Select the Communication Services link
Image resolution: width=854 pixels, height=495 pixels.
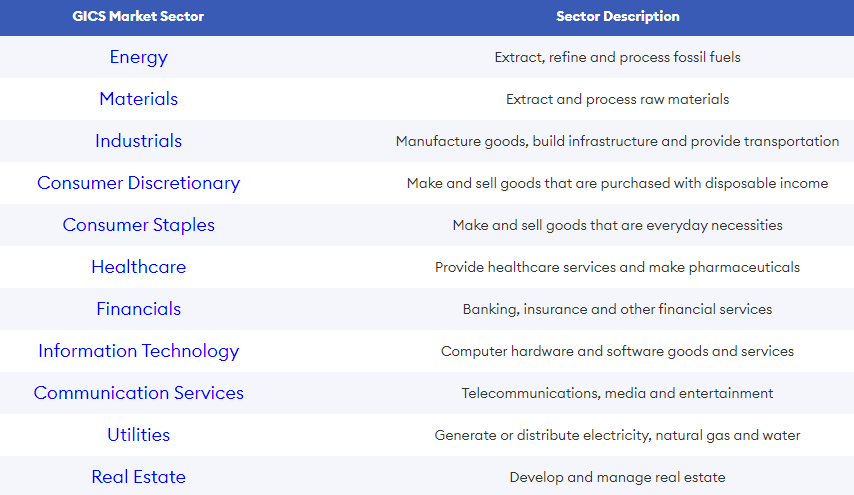pyautogui.click(x=138, y=393)
